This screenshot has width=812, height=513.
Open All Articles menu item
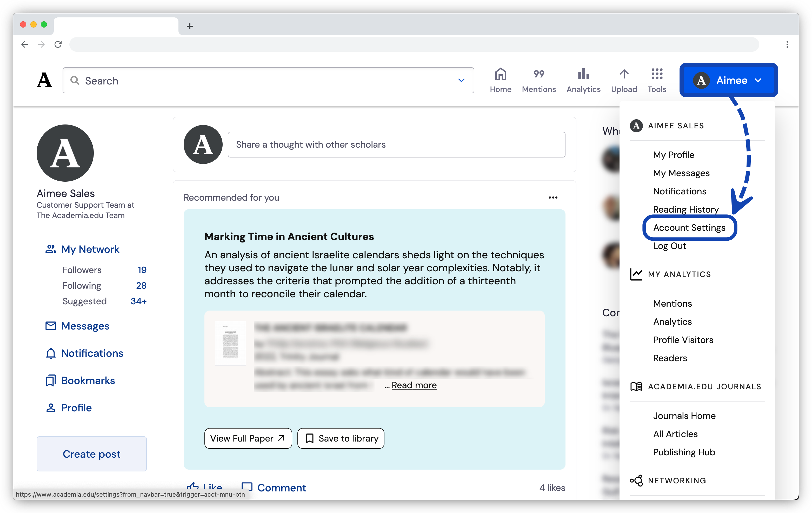tap(675, 434)
